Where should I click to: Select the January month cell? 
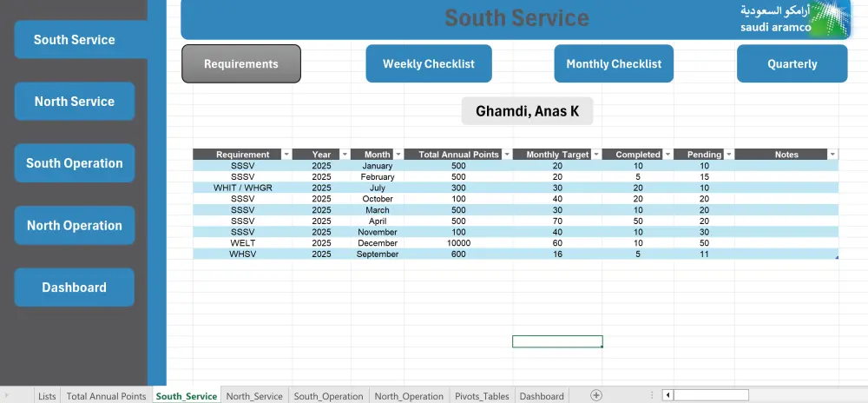(377, 166)
